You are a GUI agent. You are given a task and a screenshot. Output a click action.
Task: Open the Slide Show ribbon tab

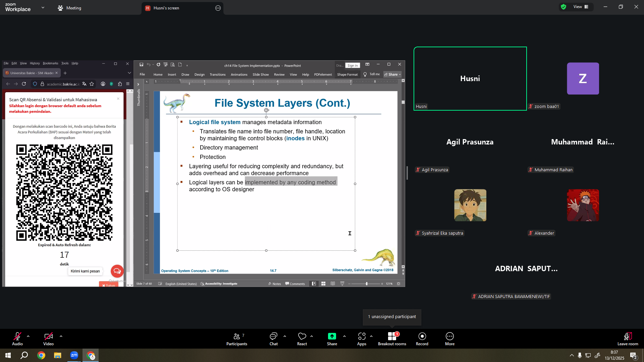[261, 74]
